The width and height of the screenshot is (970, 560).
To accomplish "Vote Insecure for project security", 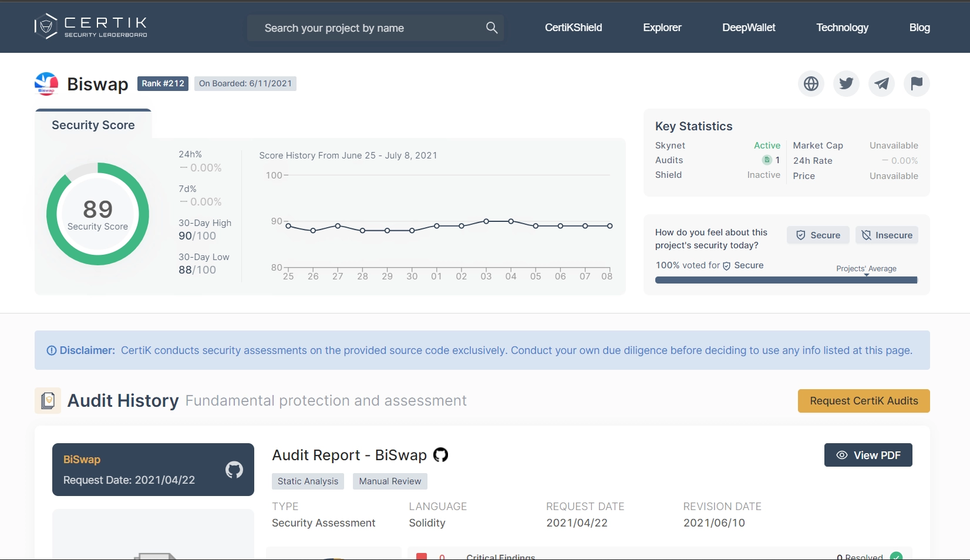I will click(x=887, y=235).
